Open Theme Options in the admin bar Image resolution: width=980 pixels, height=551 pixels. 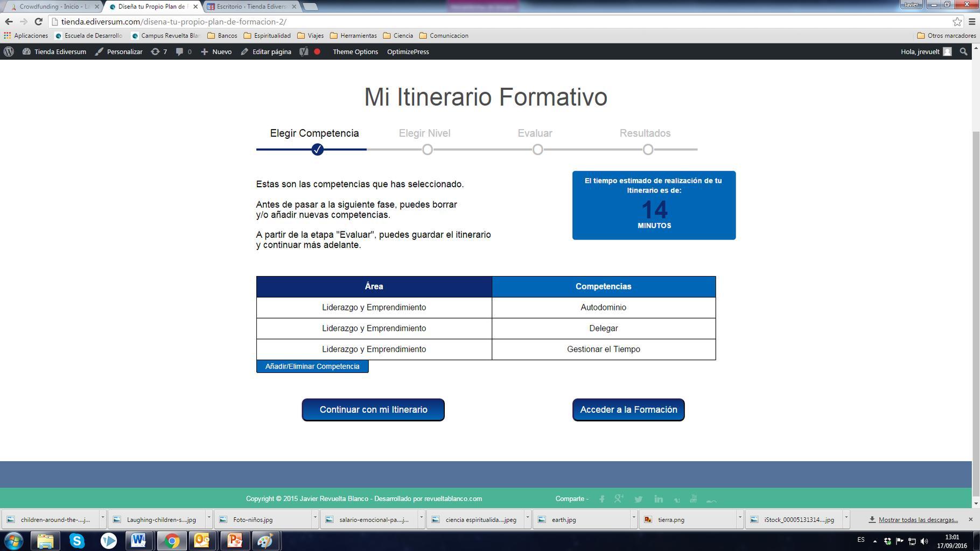pyautogui.click(x=355, y=52)
